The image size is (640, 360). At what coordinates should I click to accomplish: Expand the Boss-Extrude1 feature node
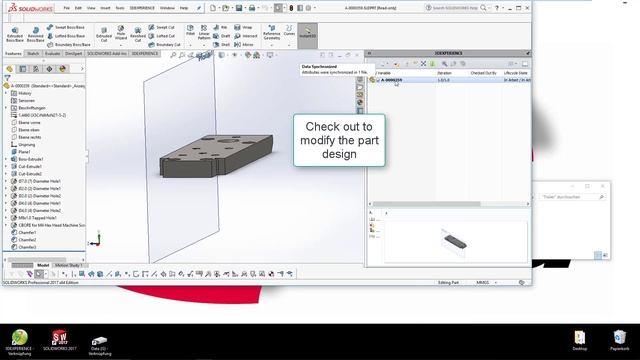tap(6, 159)
